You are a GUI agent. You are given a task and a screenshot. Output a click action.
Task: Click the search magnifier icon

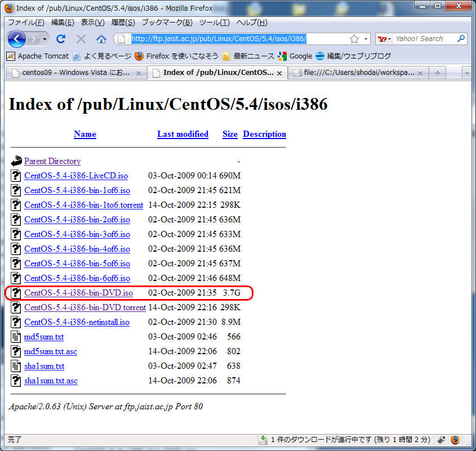[461, 39]
